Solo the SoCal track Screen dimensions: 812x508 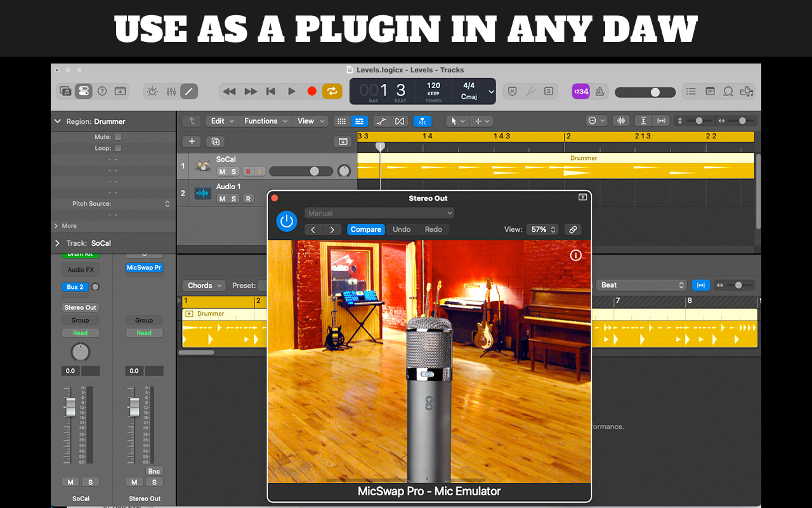pyautogui.click(x=233, y=172)
